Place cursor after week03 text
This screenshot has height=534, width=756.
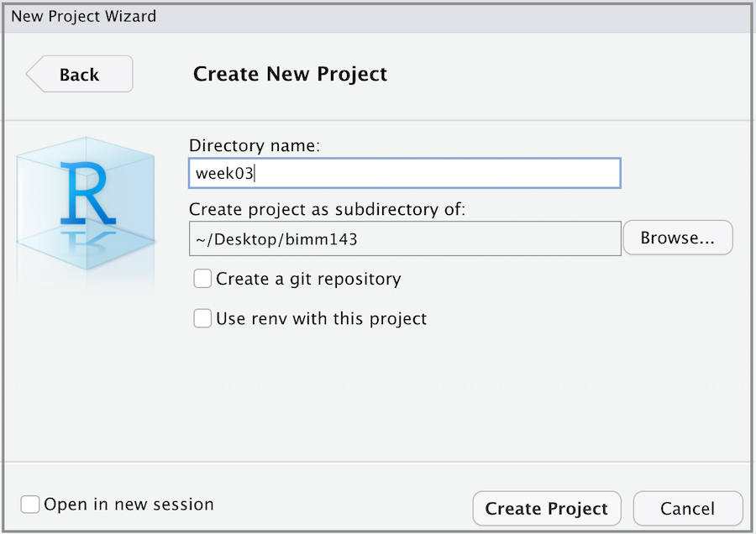point(255,174)
